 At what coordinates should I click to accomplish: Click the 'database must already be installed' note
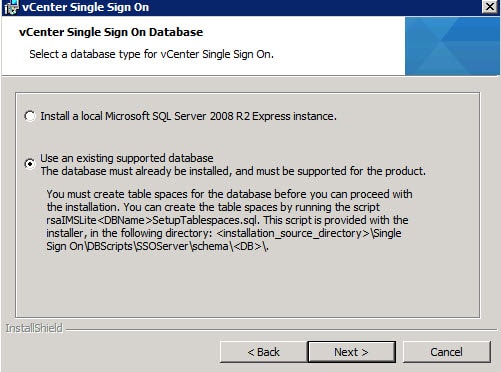coord(233,171)
